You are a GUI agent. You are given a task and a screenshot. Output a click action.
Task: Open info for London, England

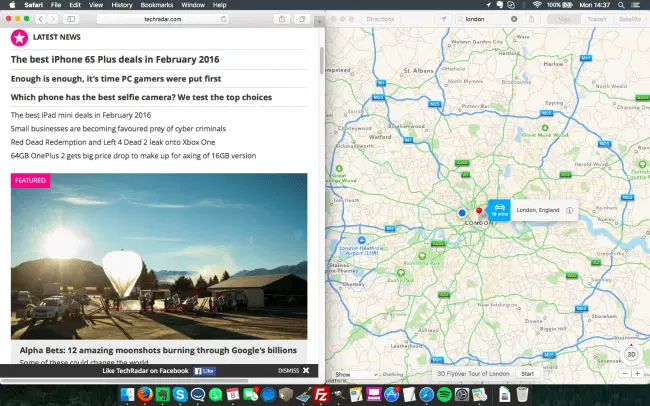570,210
